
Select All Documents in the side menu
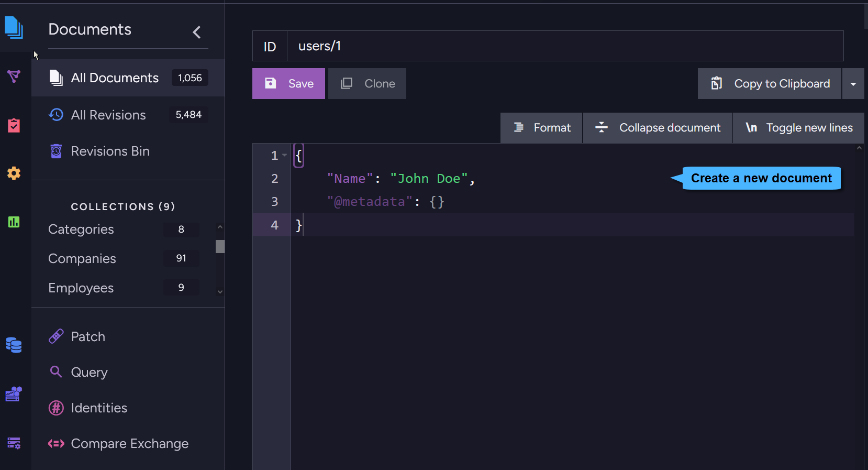click(x=128, y=78)
